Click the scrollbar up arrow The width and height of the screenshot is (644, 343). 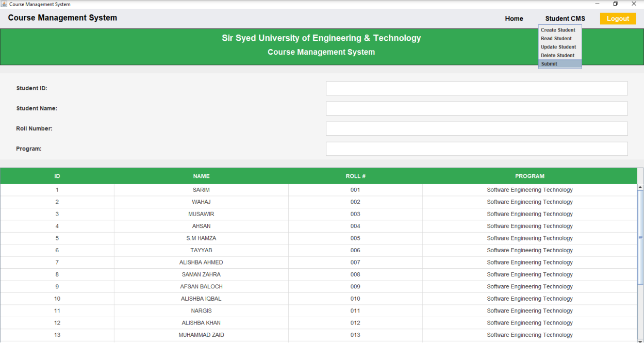640,186
